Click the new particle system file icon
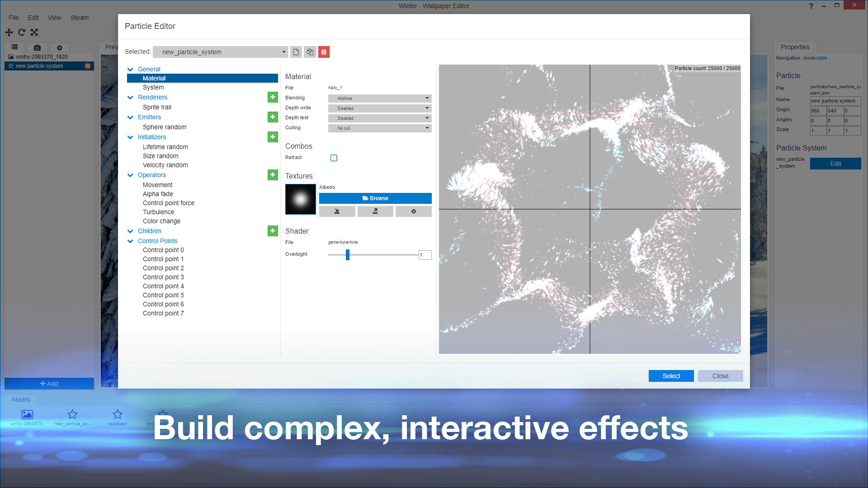868x488 pixels. (x=296, y=52)
